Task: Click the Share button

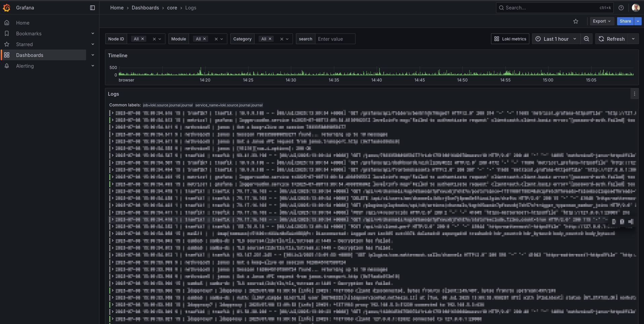Action: pyautogui.click(x=626, y=21)
